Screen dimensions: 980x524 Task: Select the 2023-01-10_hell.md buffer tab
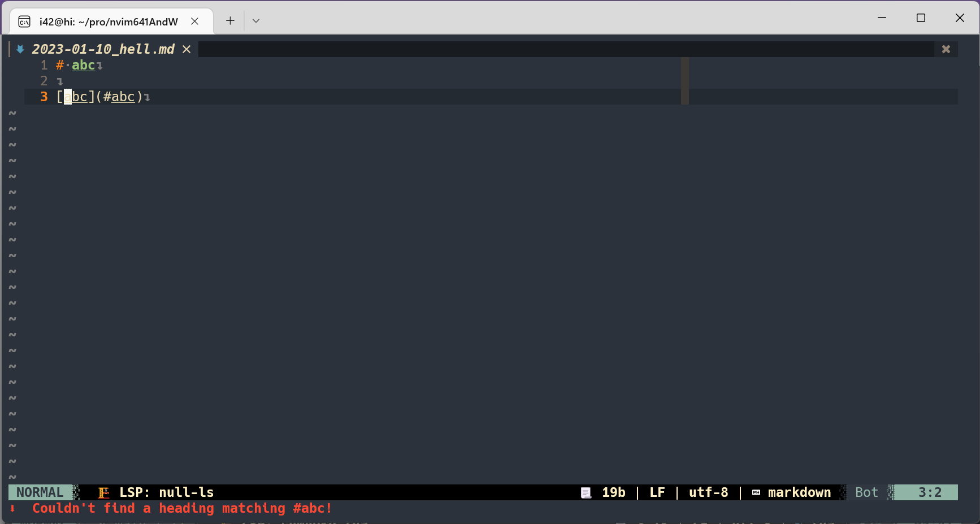pos(104,49)
